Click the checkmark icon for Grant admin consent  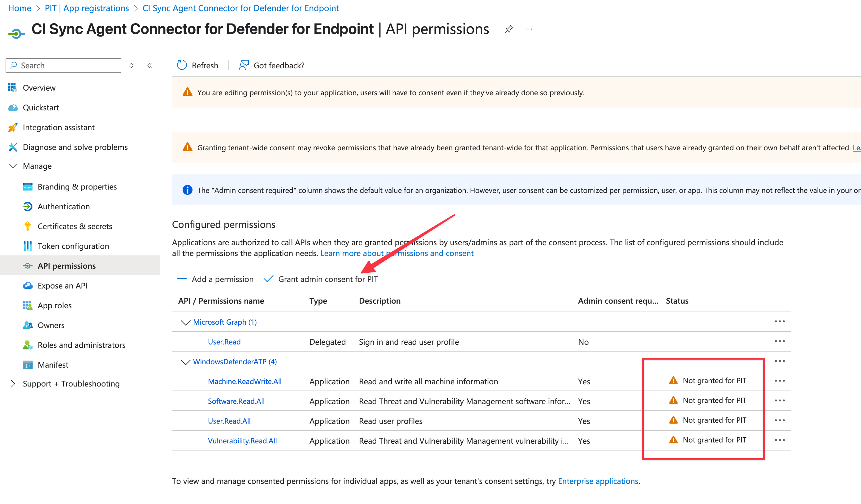click(x=269, y=279)
